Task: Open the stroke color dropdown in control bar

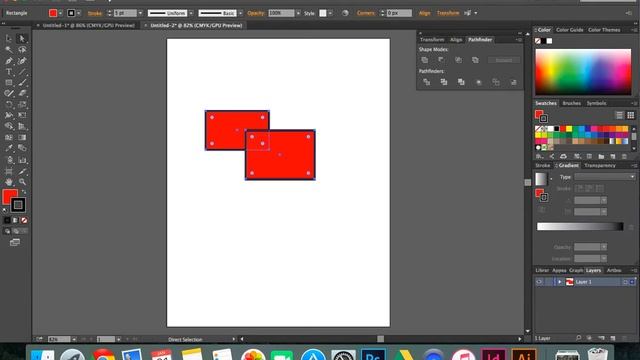Action: coord(79,13)
